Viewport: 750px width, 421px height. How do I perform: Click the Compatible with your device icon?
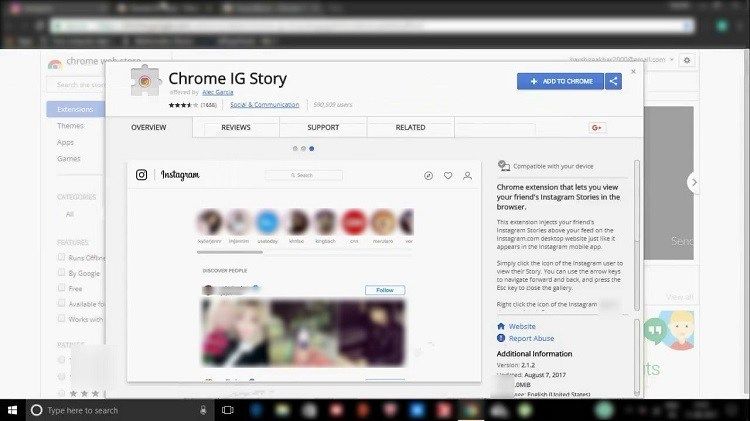503,166
